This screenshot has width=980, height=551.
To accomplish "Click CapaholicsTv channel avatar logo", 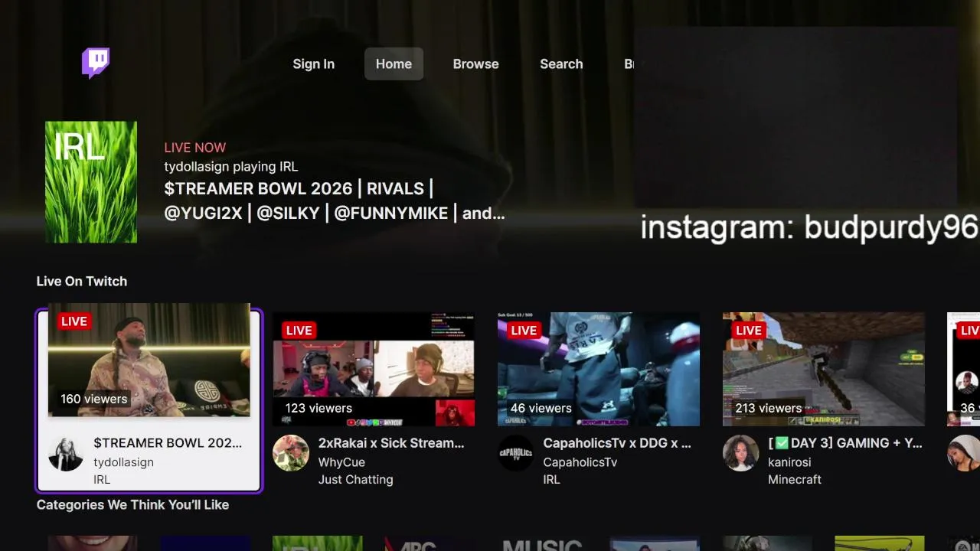I will [516, 453].
